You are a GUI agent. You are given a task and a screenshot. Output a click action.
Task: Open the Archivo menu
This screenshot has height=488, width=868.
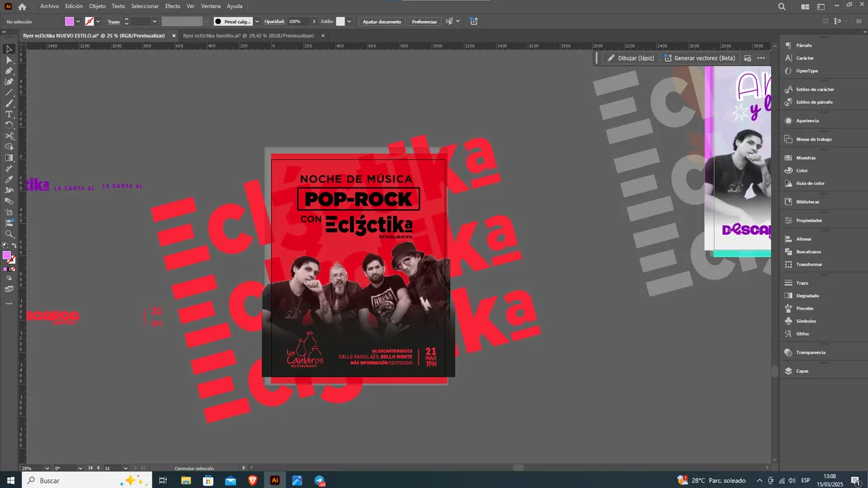[x=50, y=6]
